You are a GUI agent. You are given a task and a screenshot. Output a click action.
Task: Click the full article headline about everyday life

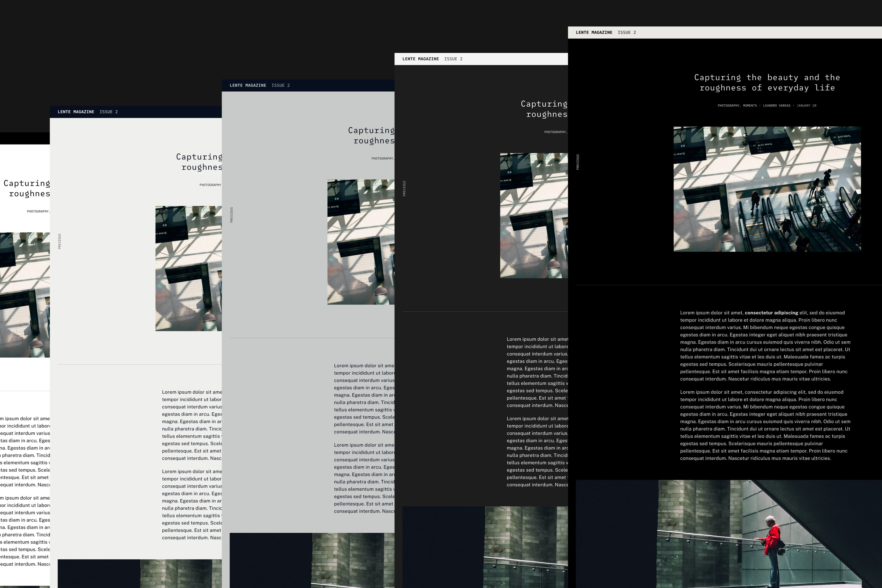(x=767, y=83)
